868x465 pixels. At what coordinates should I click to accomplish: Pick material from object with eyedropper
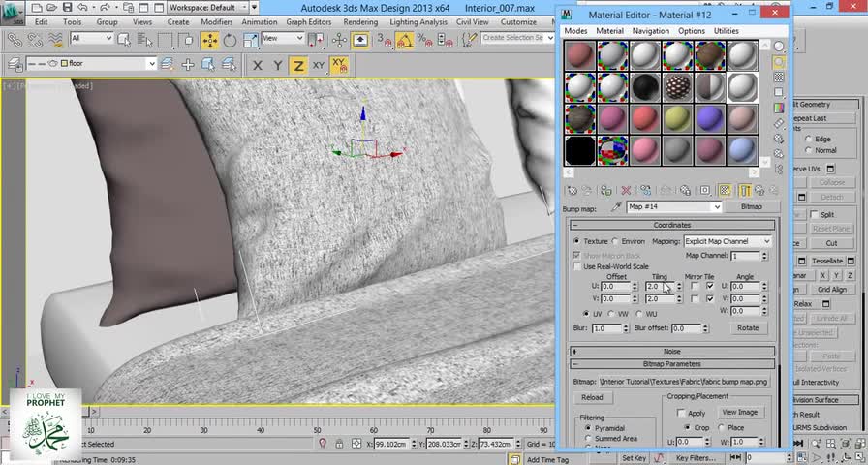tap(615, 207)
